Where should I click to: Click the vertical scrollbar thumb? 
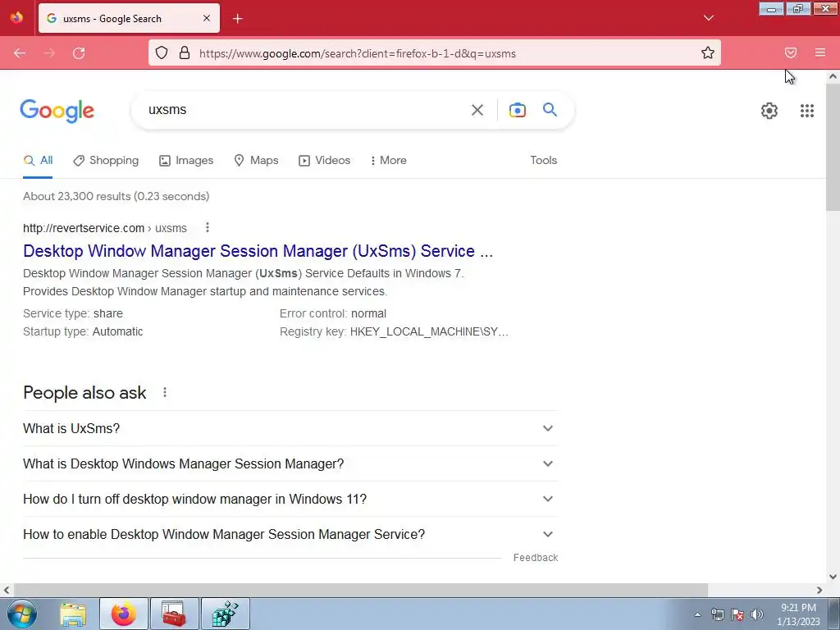coord(833,147)
